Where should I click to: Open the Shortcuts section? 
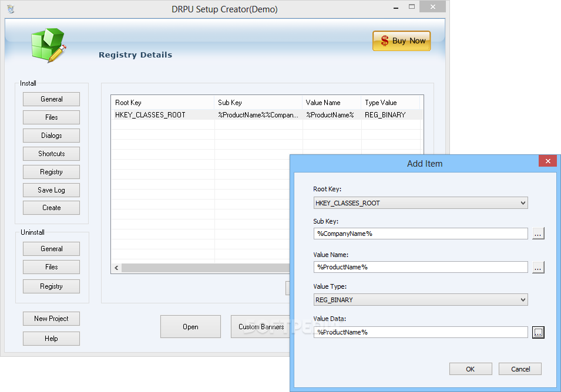[x=51, y=154]
